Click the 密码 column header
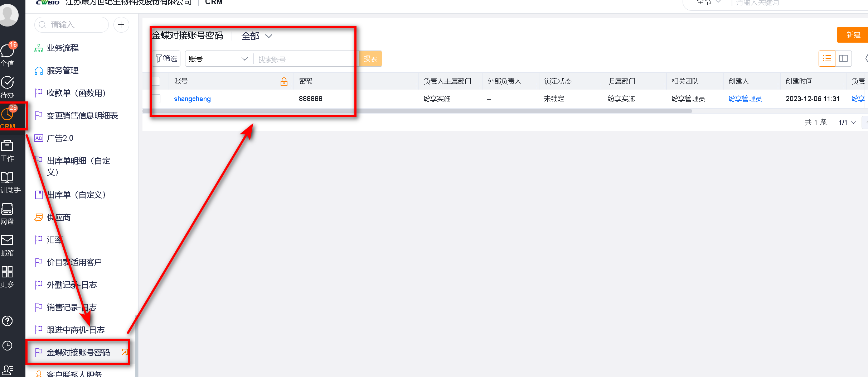Screen dimensions: 868x377 (306, 81)
